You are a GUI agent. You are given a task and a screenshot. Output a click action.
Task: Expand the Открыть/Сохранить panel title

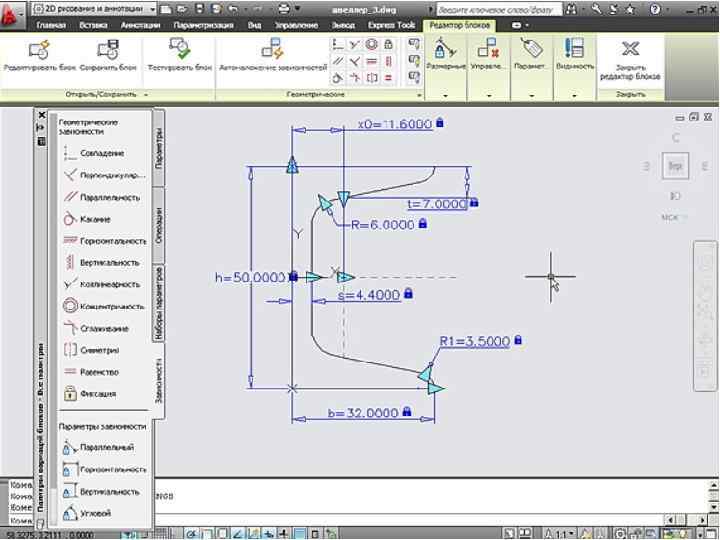(x=107, y=94)
